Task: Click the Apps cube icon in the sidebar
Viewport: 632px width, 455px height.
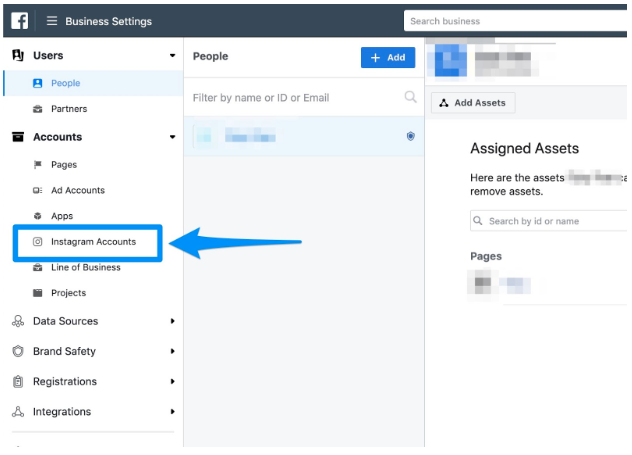Action: pos(37,216)
